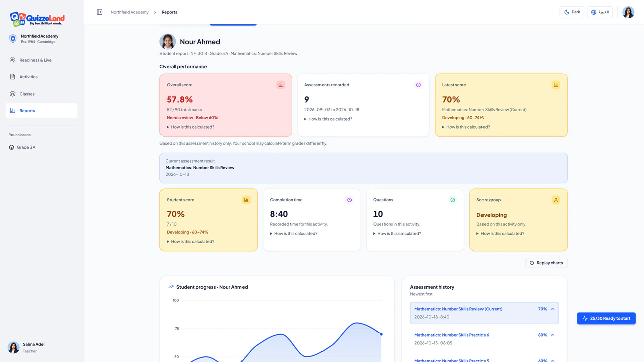644x362 pixels.
Task: Click the person icon in Score group card
Action: [x=556, y=200]
